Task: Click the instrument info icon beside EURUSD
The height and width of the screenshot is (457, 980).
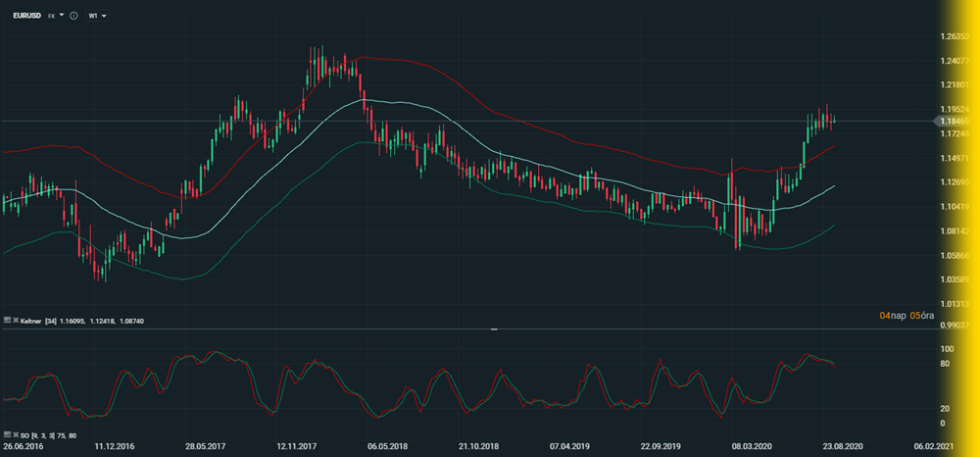Action: point(73,16)
